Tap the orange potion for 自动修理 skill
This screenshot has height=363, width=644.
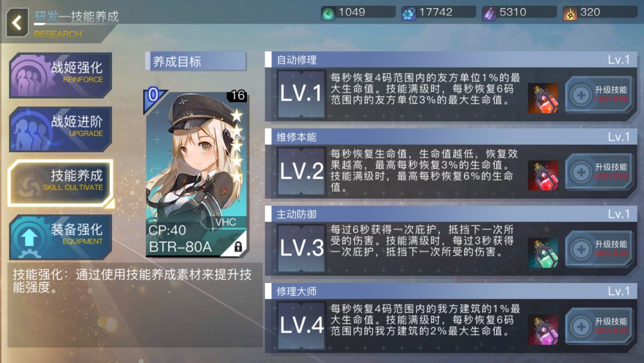pyautogui.click(x=543, y=98)
